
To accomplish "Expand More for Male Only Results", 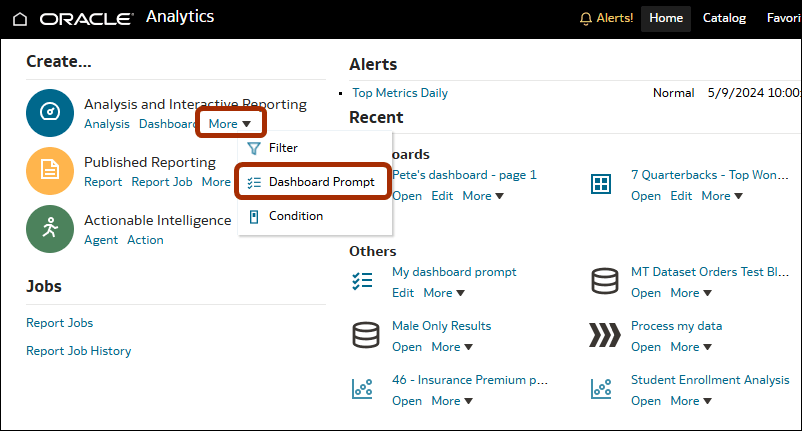I will 452,347.
